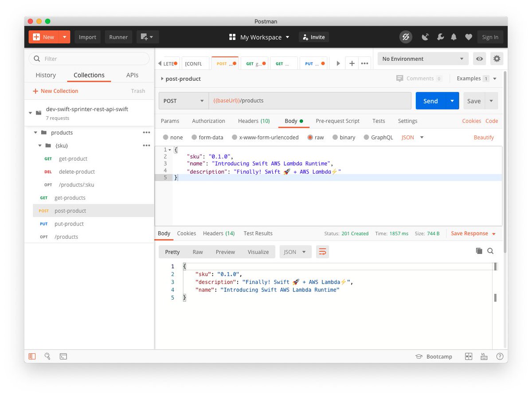This screenshot has height=395, width=532.
Task: Toggle sidebar visibility icon in status bar
Action: pyautogui.click(x=32, y=356)
